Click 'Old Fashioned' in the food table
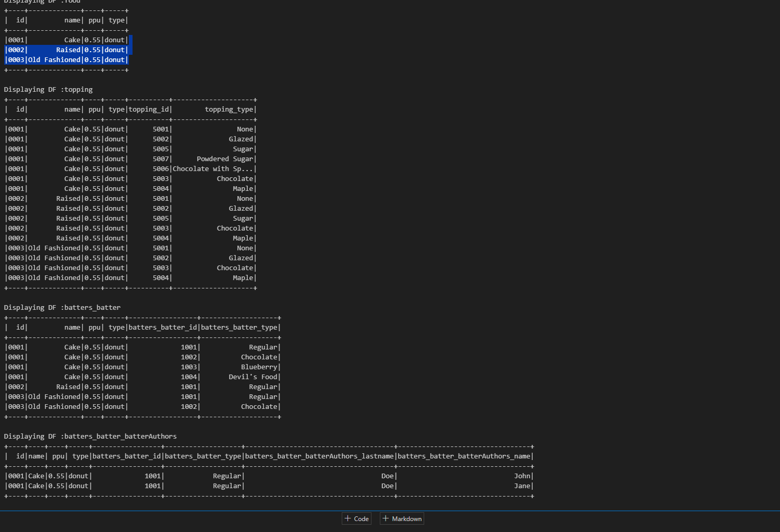The height and width of the screenshot is (532, 780). 54,60
